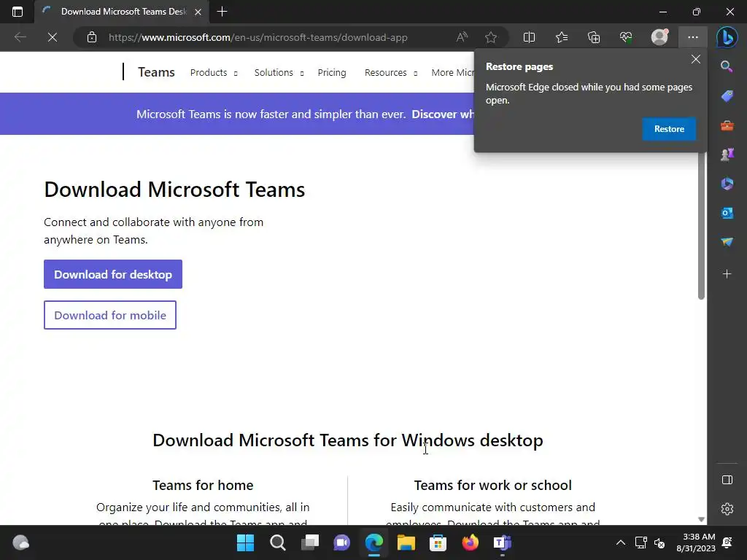Go back to the previous page
The image size is (747, 560).
coord(20,37)
